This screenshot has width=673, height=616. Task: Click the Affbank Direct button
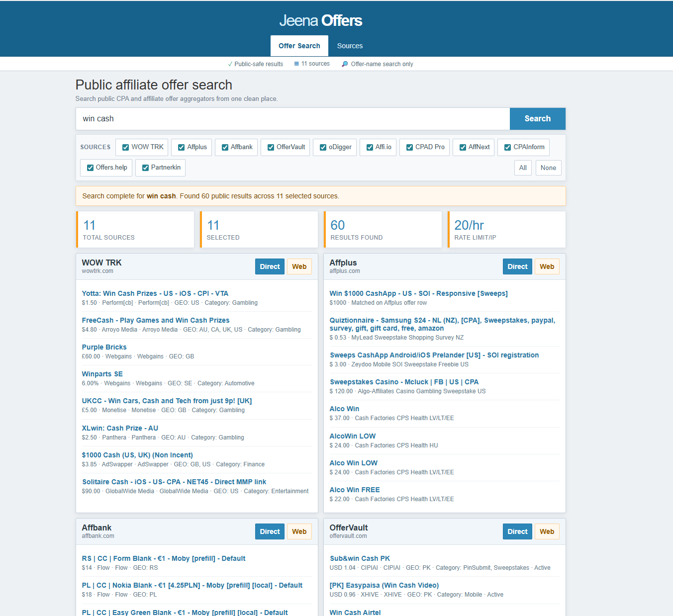(270, 531)
